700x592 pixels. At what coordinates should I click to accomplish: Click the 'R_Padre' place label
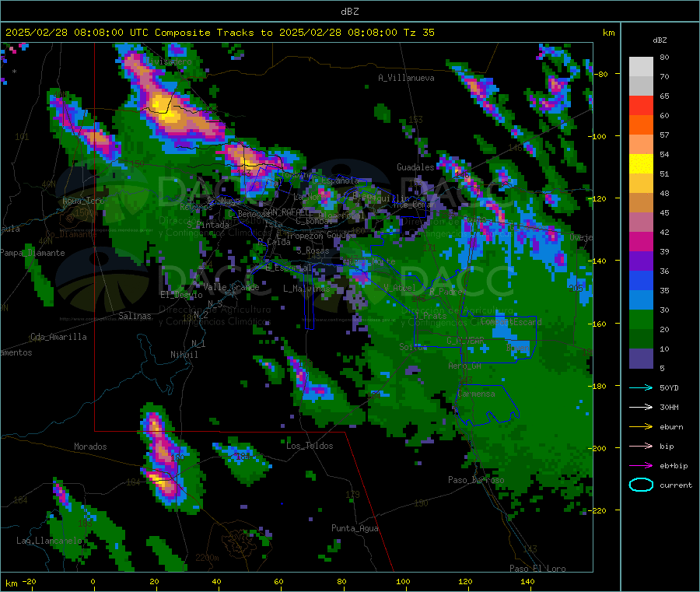447,291
